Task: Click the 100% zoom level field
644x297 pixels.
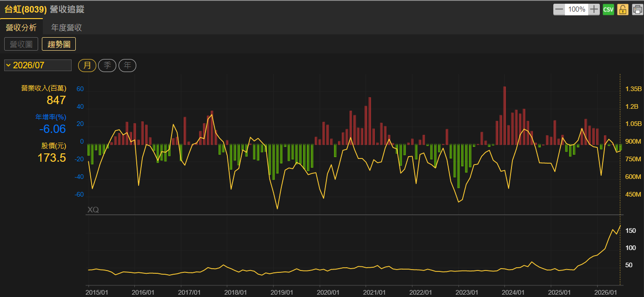Action: coord(577,9)
